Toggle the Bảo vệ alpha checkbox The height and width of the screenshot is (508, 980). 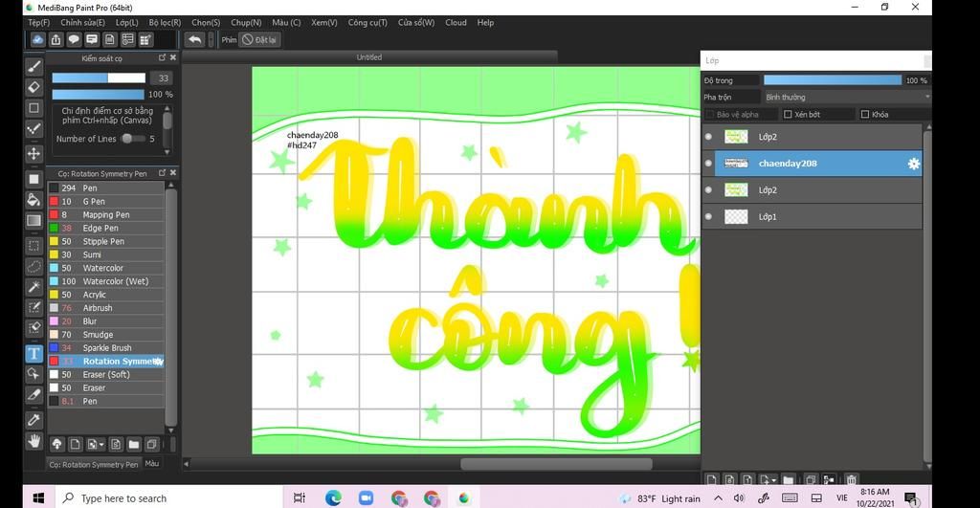[x=710, y=115]
